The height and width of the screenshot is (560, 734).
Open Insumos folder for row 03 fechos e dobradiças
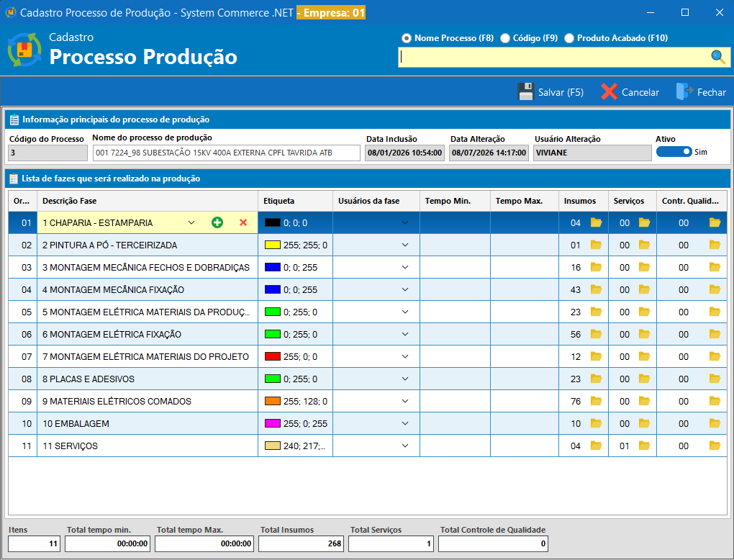pyautogui.click(x=596, y=267)
